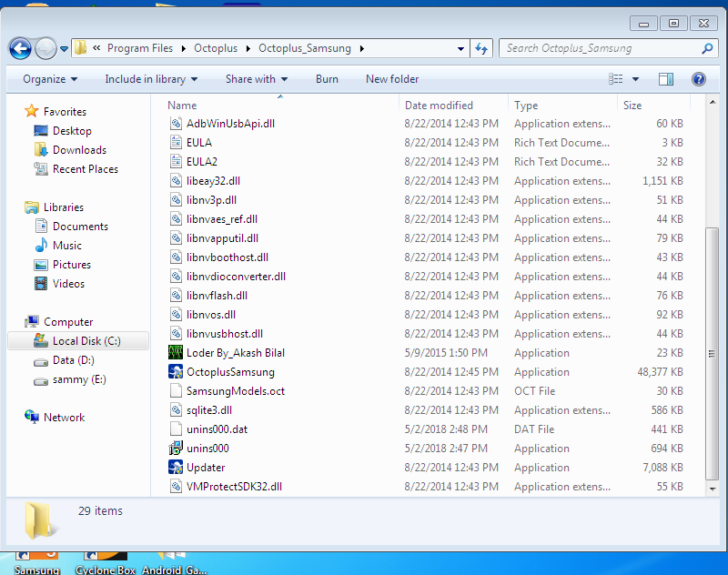This screenshot has height=575, width=728.
Task: Expand view options dropdown arrow
Action: pos(635,79)
